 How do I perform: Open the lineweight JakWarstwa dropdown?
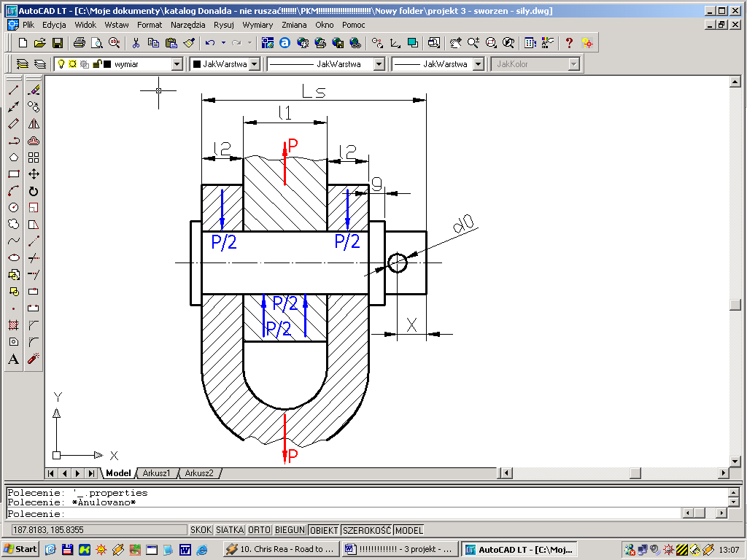[x=478, y=64]
